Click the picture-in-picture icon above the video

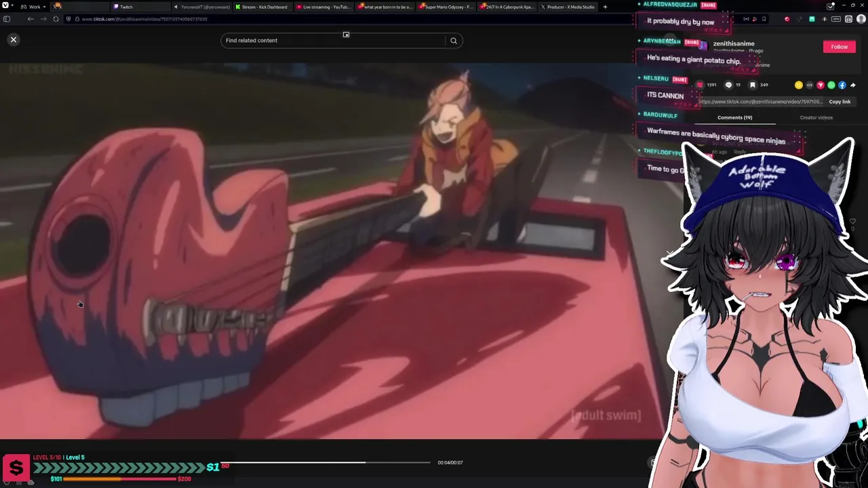[x=346, y=35]
